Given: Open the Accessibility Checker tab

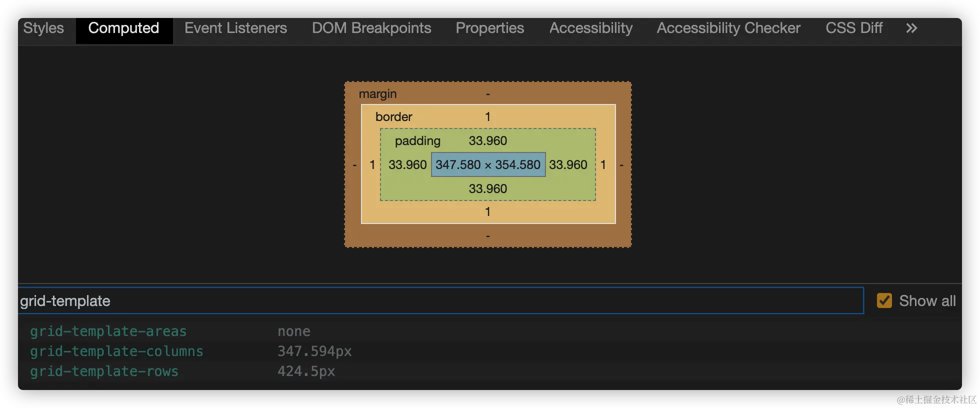Looking at the screenshot, I should [728, 28].
